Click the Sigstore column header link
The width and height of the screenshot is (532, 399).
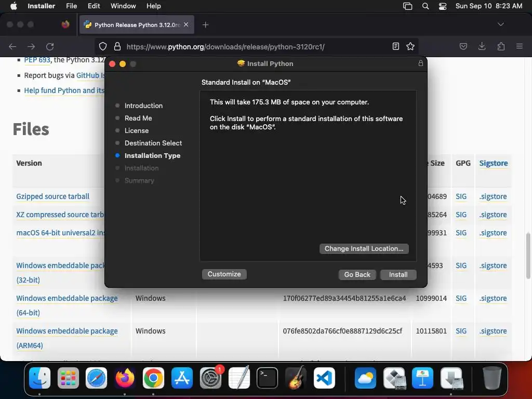pos(494,163)
